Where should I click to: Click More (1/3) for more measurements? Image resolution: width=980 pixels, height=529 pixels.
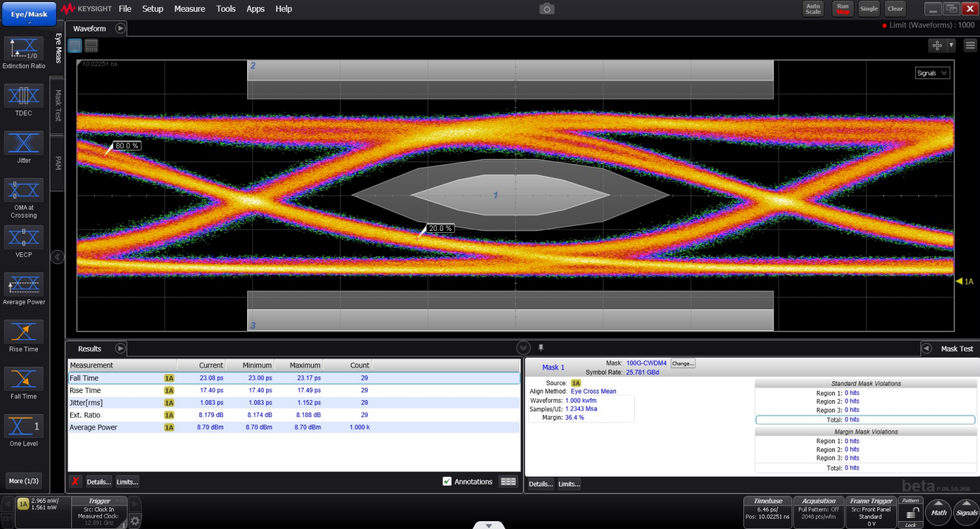point(24,481)
